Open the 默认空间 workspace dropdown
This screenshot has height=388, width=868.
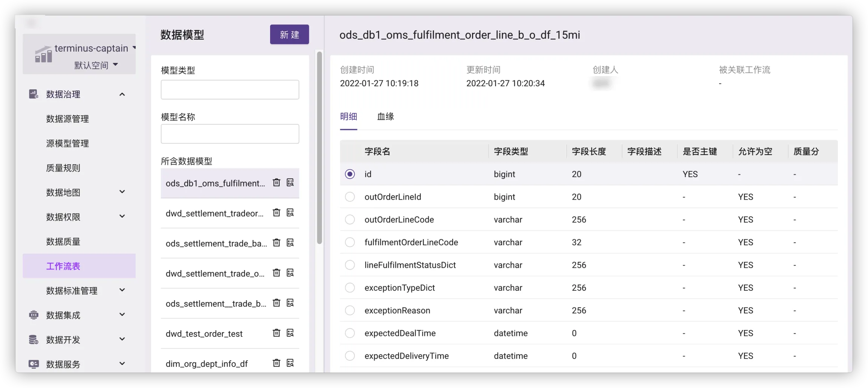[x=96, y=65]
